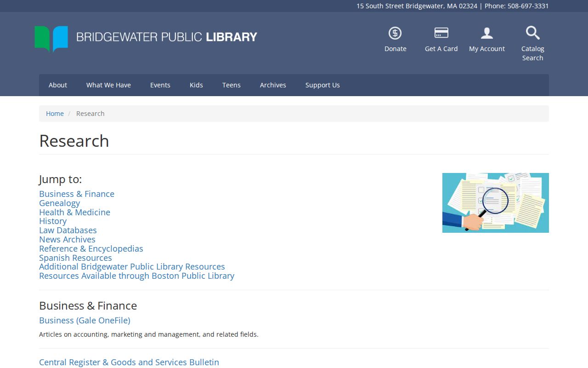Click the library phone number 508-697-3331
588x368 pixels.
[x=528, y=6]
